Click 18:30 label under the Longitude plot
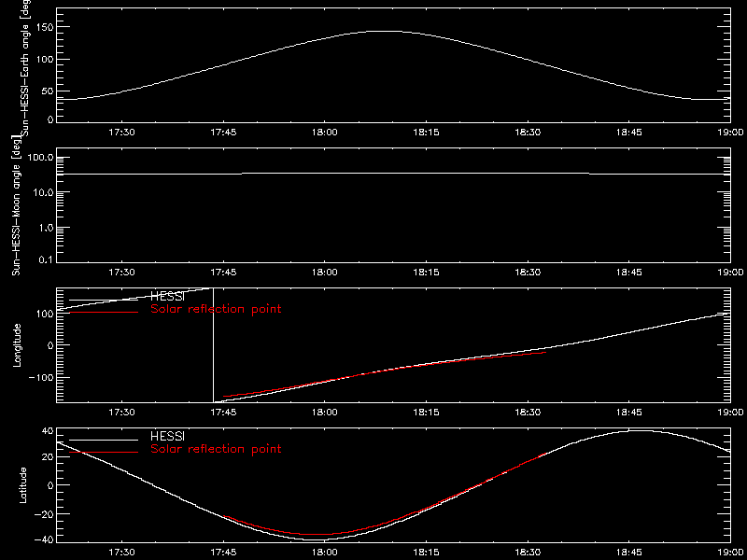Image resolution: width=747 pixels, height=560 pixels. (528, 413)
